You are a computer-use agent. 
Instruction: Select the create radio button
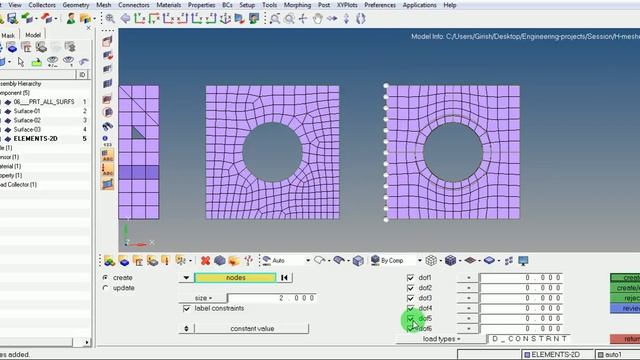click(105, 277)
